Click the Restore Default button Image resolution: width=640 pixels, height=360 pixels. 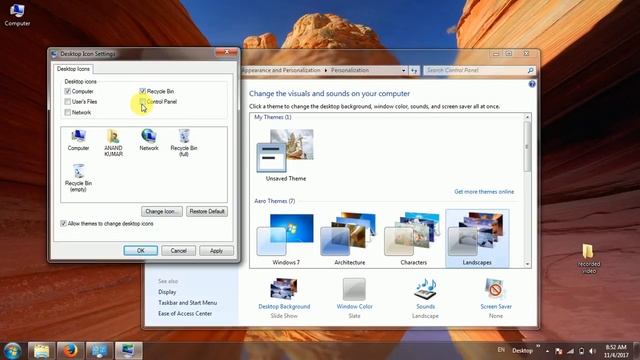point(207,211)
